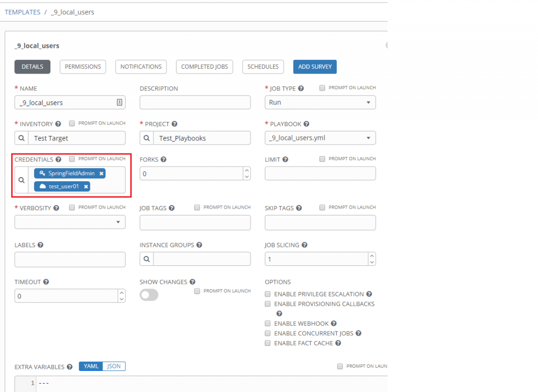
Task: Open help for Enable Webhook
Action: coord(334,323)
